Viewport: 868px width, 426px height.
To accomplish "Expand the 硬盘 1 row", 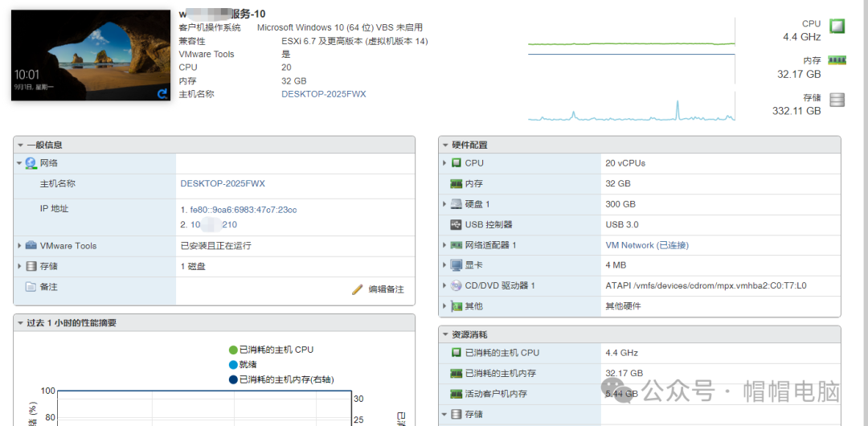I will click(x=444, y=204).
